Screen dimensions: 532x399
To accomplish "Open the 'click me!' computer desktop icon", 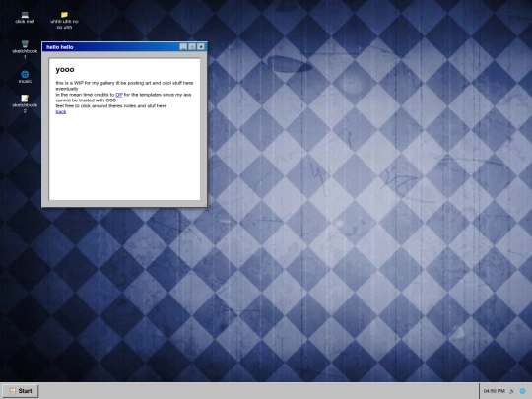I will click(x=25, y=17).
